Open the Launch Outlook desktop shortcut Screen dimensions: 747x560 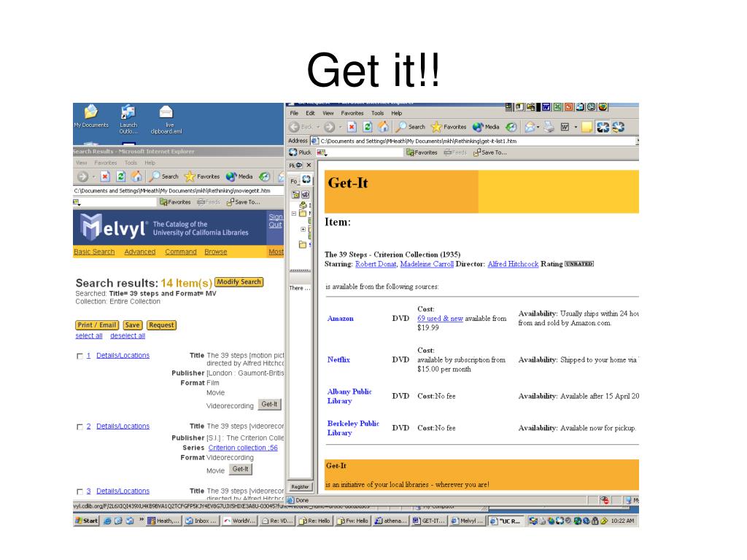(x=128, y=119)
